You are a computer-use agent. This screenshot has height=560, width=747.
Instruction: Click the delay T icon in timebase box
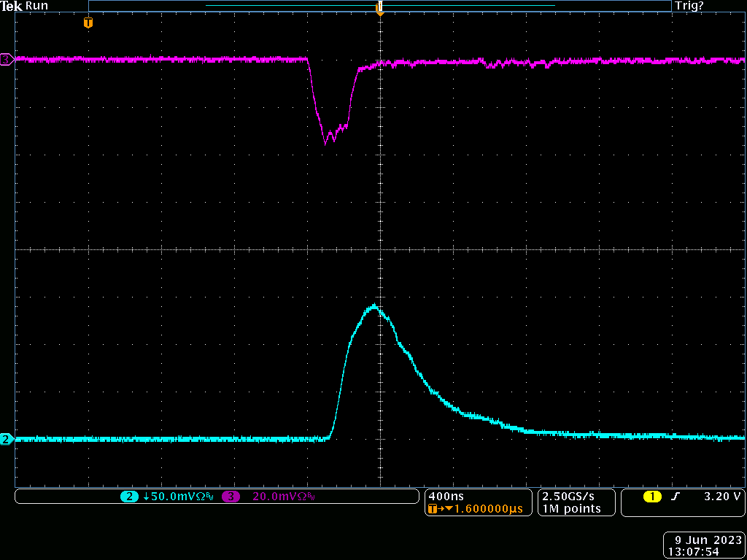click(x=432, y=509)
